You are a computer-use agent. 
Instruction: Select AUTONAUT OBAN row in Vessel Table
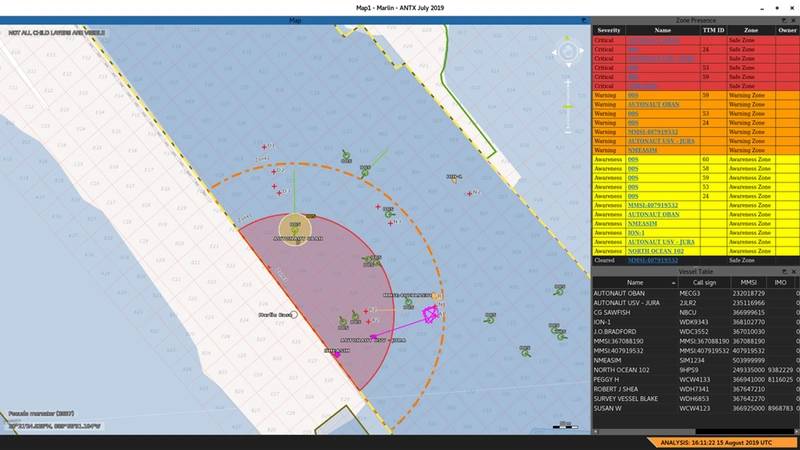(x=694, y=293)
